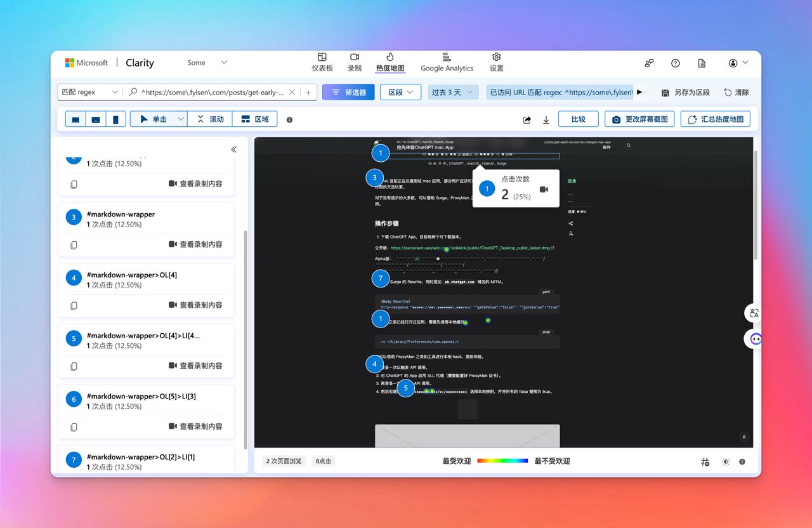Click the info icon beside 区域
This screenshot has width=812, height=528.
pyautogui.click(x=289, y=119)
